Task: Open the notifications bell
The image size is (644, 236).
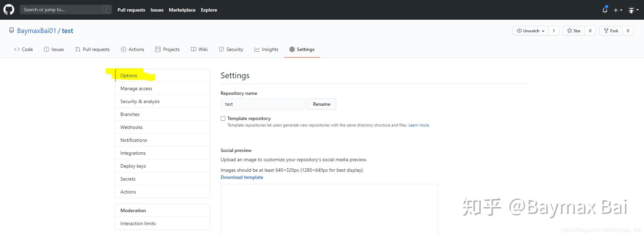Action: pos(605,10)
